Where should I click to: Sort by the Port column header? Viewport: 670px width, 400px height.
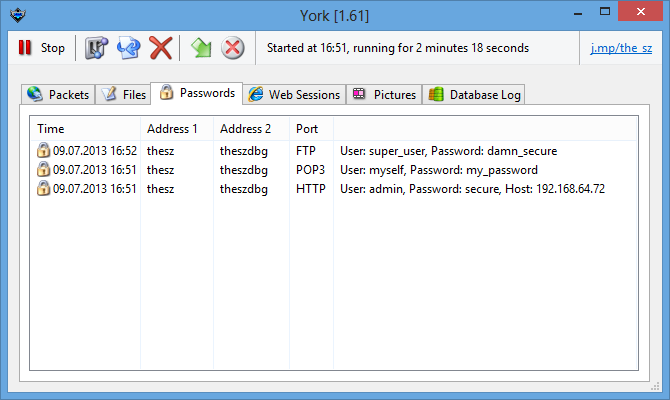(311, 129)
